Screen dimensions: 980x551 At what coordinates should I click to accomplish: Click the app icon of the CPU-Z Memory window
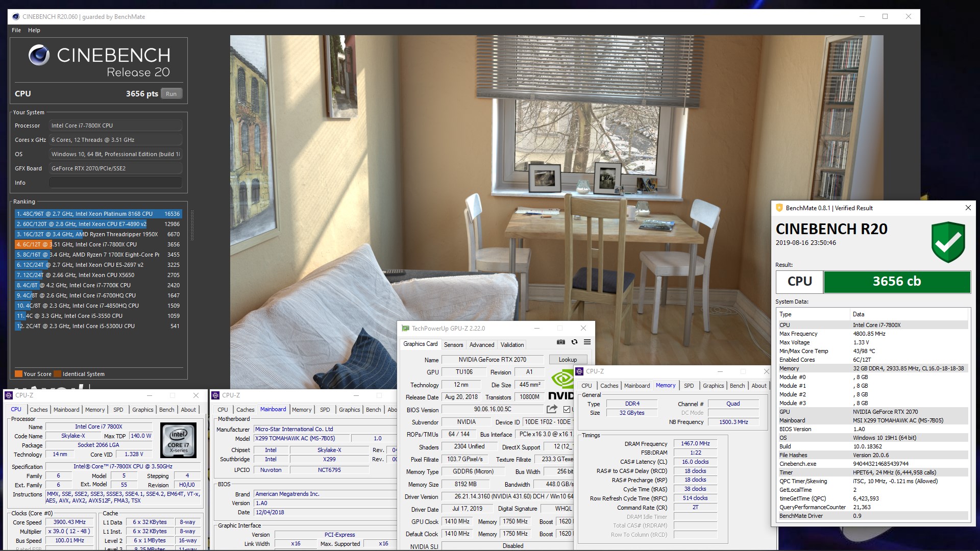click(x=579, y=371)
